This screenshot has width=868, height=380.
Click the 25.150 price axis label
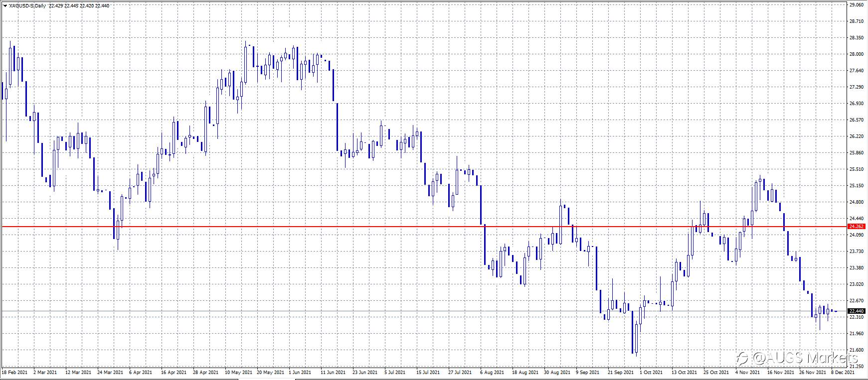click(x=856, y=186)
